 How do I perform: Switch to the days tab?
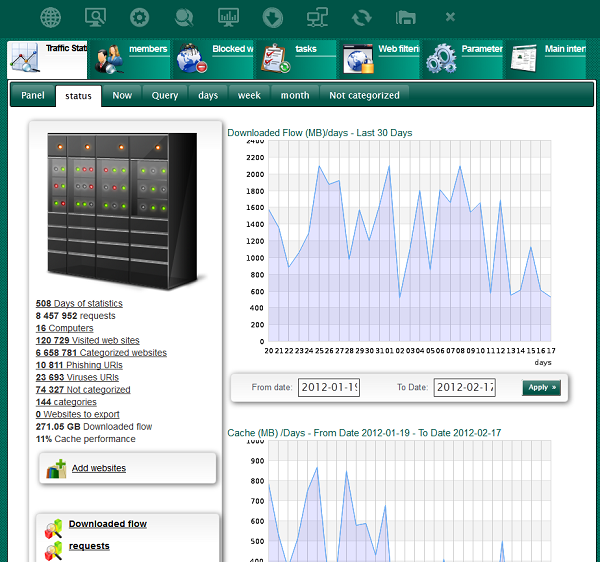pos(208,95)
